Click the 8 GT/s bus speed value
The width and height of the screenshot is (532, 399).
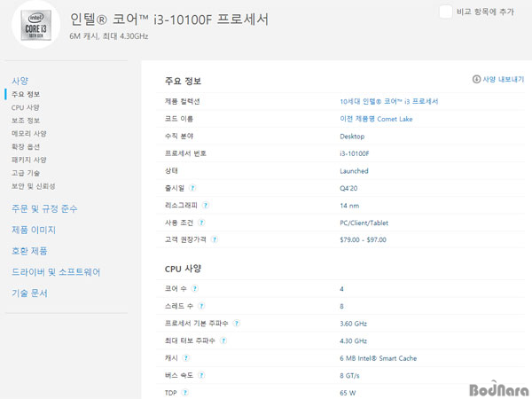(x=349, y=376)
